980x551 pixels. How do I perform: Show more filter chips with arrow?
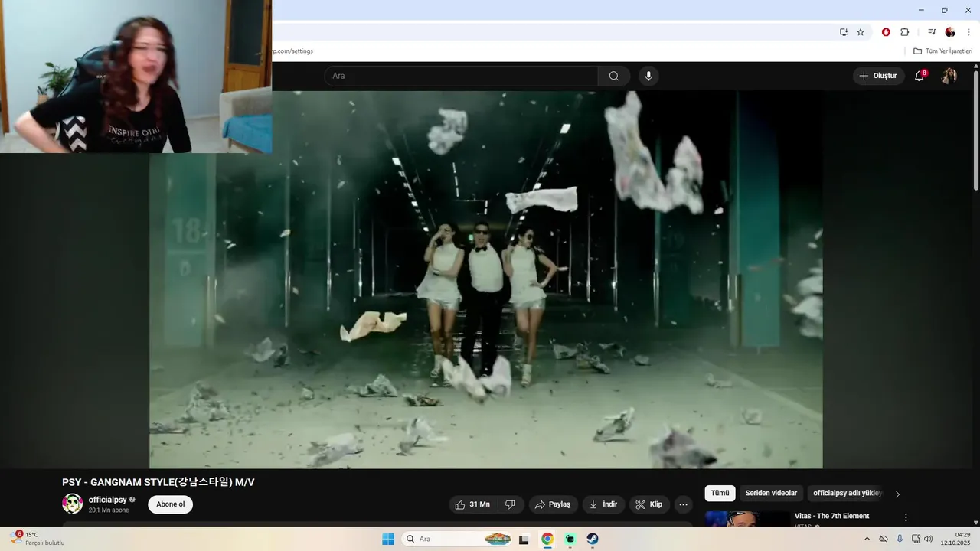(x=897, y=494)
